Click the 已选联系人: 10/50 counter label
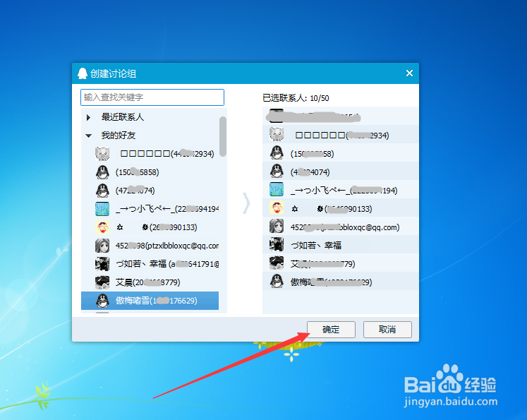527x420 pixels. click(296, 98)
